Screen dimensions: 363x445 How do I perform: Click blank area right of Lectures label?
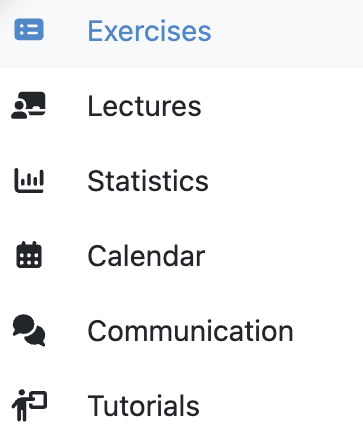tap(282, 106)
